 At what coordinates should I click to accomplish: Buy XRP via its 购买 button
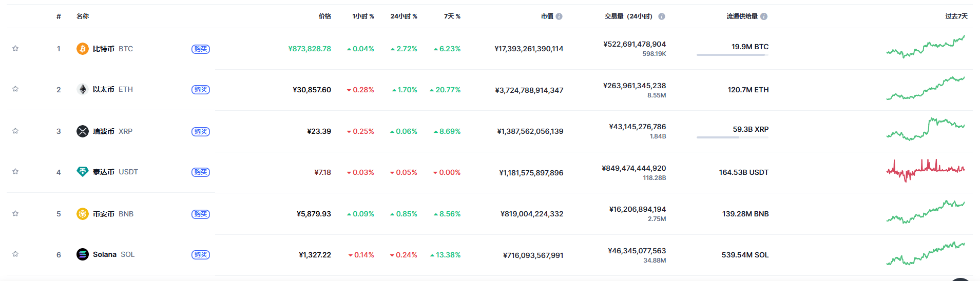[201, 131]
